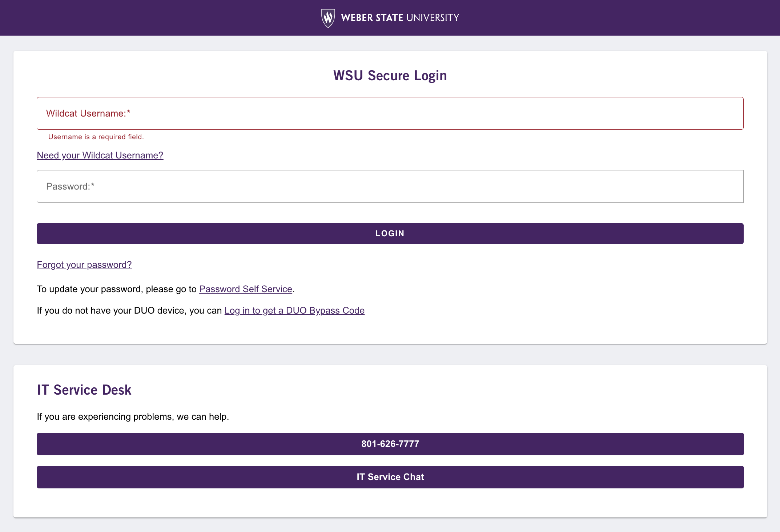Call IT via 801-626-7777 button

[x=390, y=444]
